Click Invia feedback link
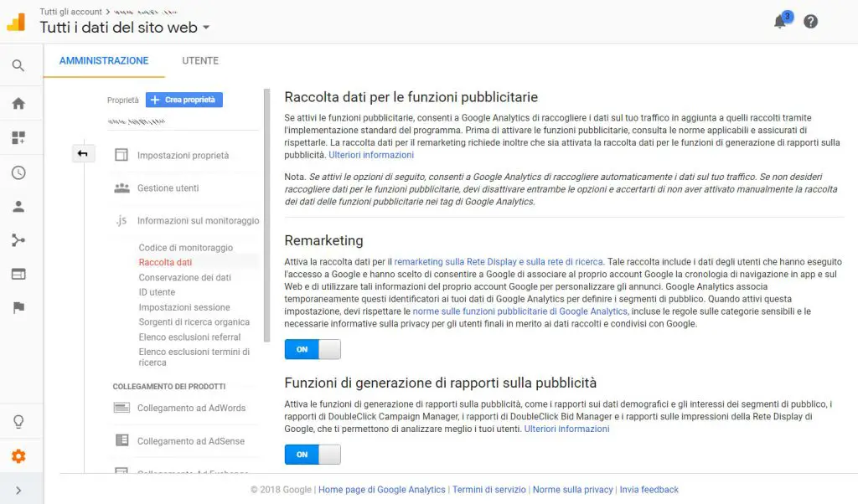This screenshot has height=504, width=858. 649,490
